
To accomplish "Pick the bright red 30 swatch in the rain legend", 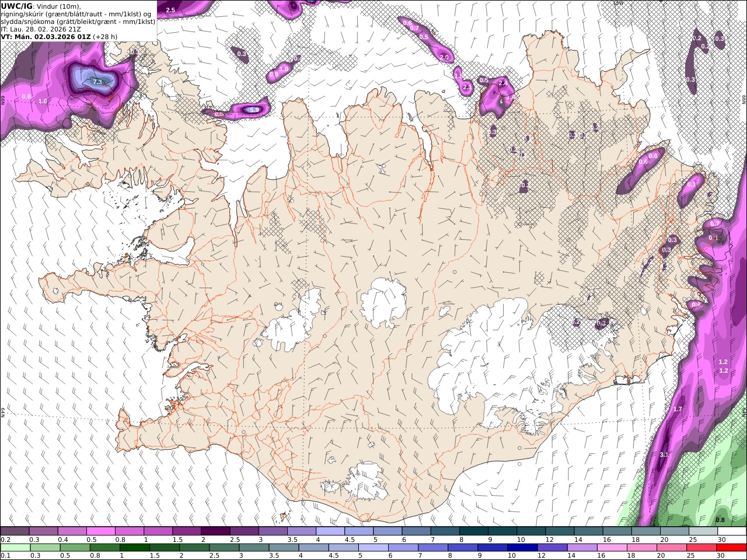I will [731, 548].
